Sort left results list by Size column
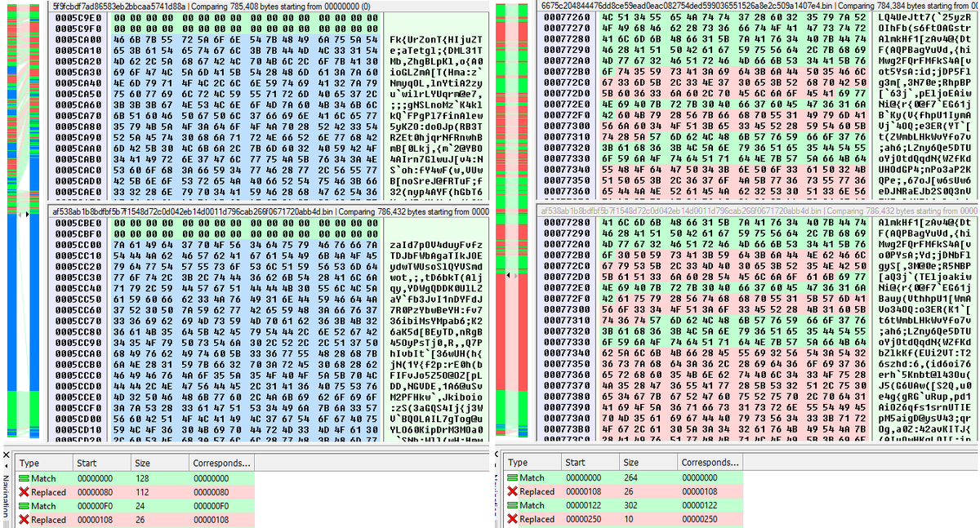Screen dimensions: 980x528 coord(159,462)
